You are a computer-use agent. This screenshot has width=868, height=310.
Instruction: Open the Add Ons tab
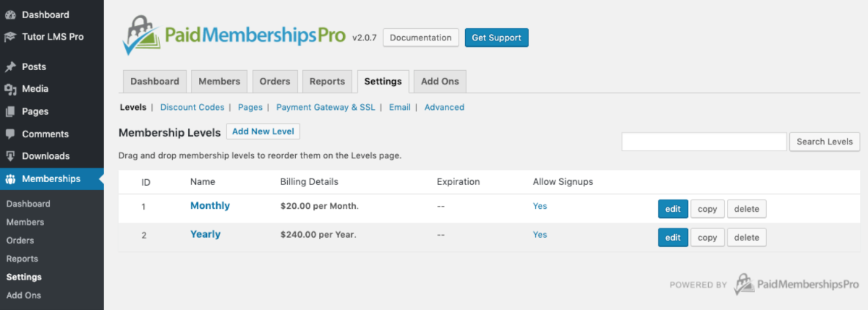440,82
